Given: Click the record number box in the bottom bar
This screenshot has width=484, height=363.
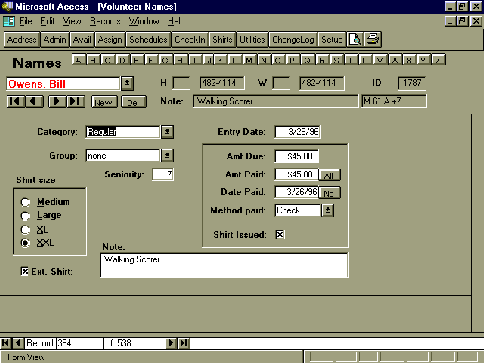Looking at the screenshot, I should coord(79,343).
